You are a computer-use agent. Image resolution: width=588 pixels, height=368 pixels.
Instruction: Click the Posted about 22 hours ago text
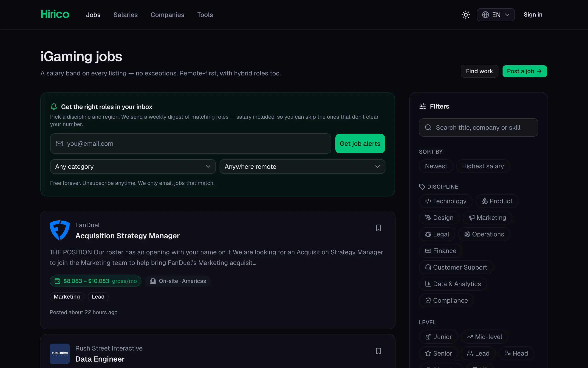coord(84,312)
